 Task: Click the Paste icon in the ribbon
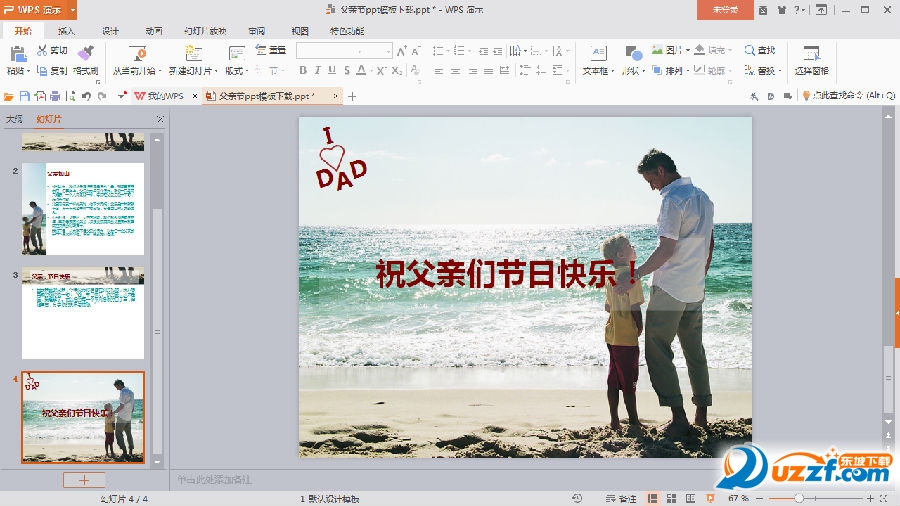pyautogui.click(x=17, y=53)
